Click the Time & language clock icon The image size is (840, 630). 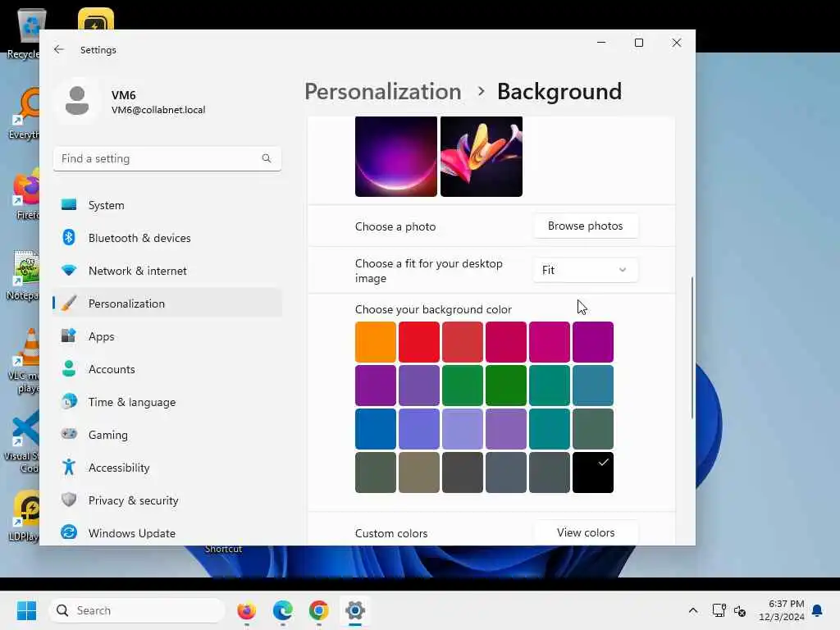point(69,401)
